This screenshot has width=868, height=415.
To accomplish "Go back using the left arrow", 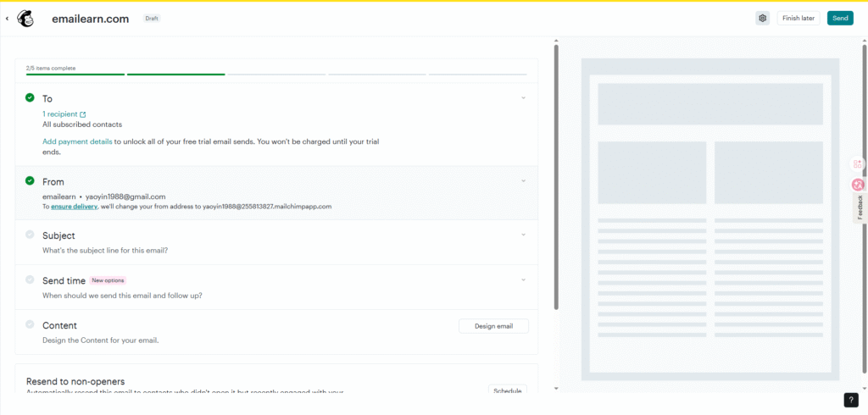I will click(x=7, y=19).
